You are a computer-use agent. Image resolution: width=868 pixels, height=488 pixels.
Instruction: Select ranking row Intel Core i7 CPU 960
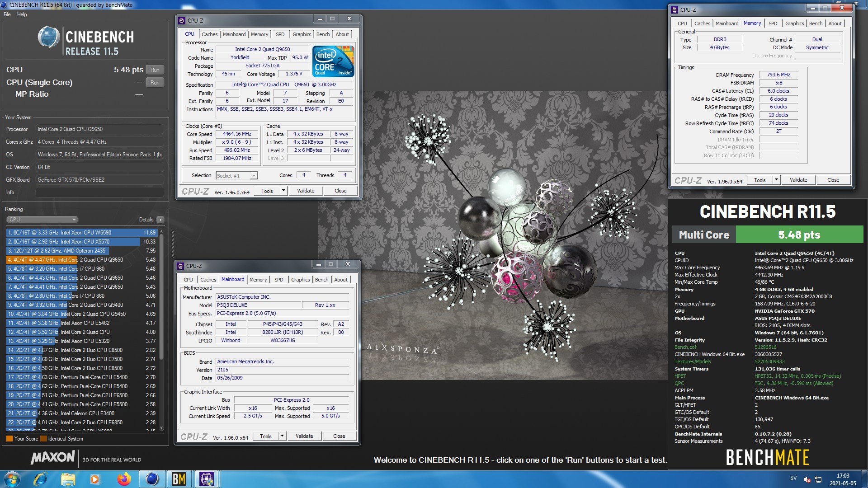tap(81, 269)
